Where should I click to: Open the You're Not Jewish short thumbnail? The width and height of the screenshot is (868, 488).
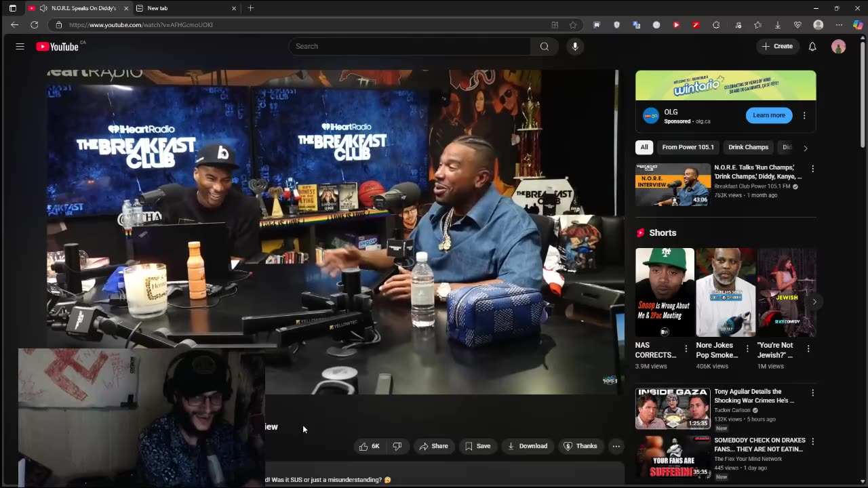(x=787, y=292)
